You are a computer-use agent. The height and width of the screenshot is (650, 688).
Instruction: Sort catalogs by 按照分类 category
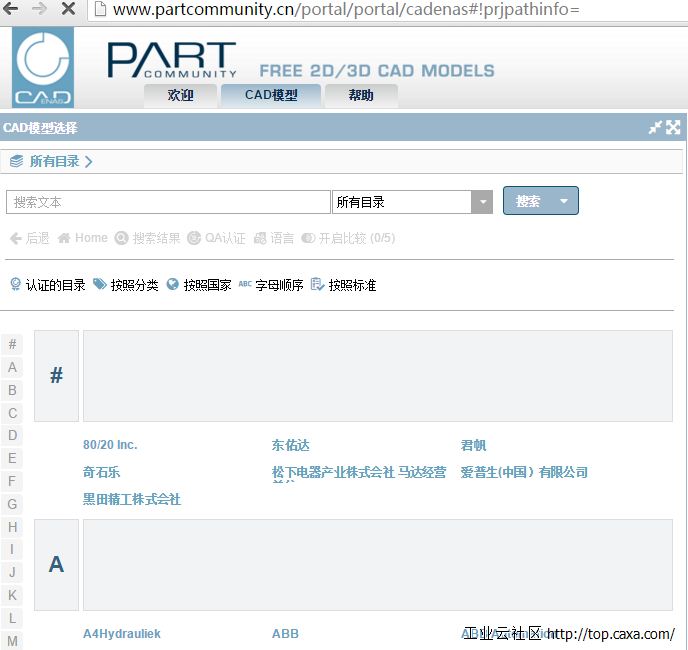tap(126, 285)
